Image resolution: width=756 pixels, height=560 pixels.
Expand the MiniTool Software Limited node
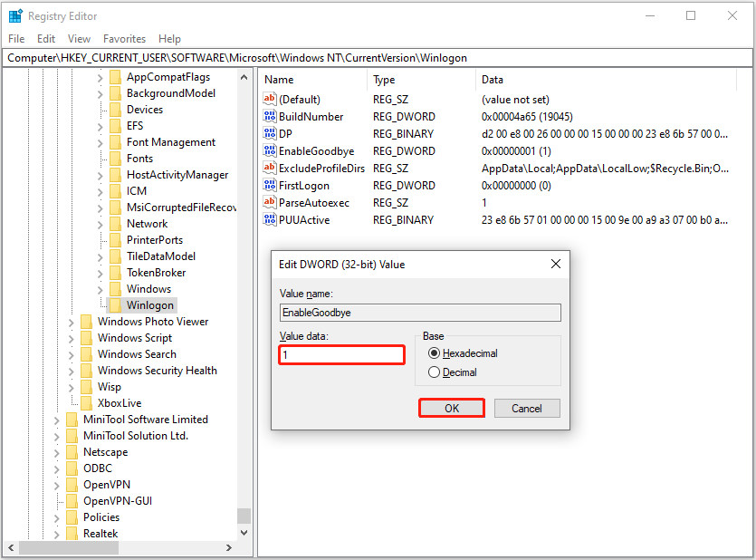(x=56, y=420)
